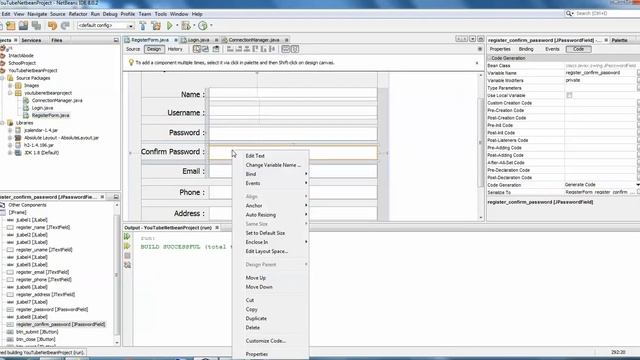The width and height of the screenshot is (640, 360).
Task: Minimize the Projects panel group
Action: 116,40
